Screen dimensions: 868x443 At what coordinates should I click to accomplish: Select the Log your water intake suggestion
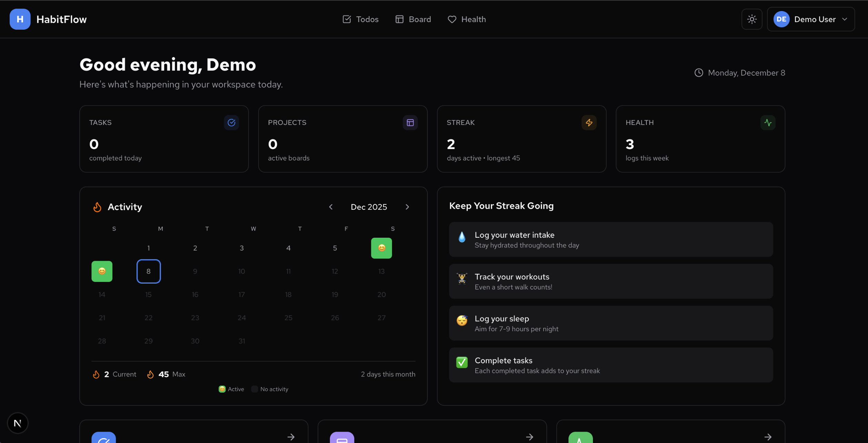[x=611, y=239]
